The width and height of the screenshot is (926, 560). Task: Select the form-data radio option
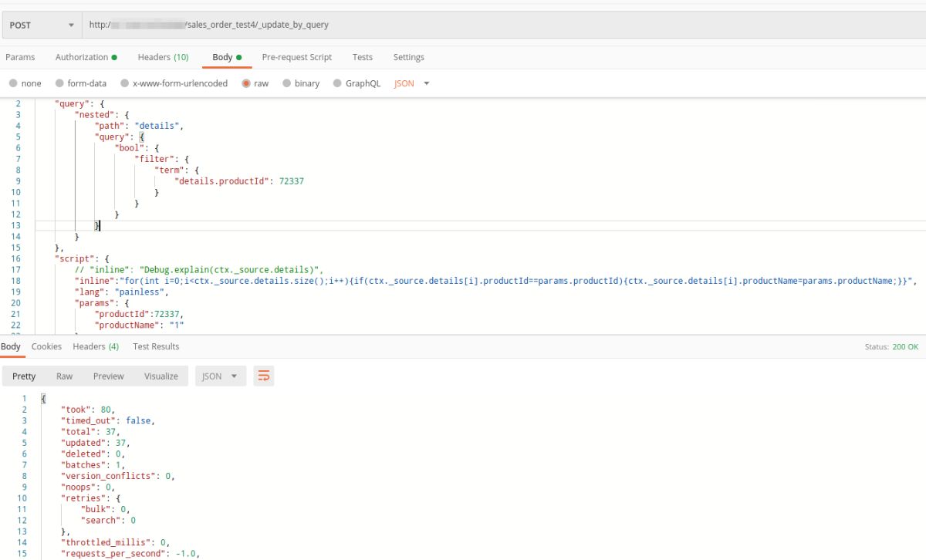point(81,83)
